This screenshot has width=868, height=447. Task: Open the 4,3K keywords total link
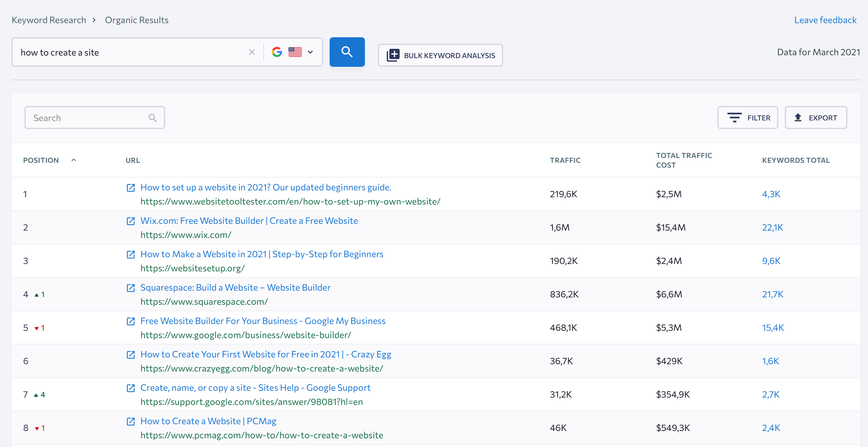[771, 194]
